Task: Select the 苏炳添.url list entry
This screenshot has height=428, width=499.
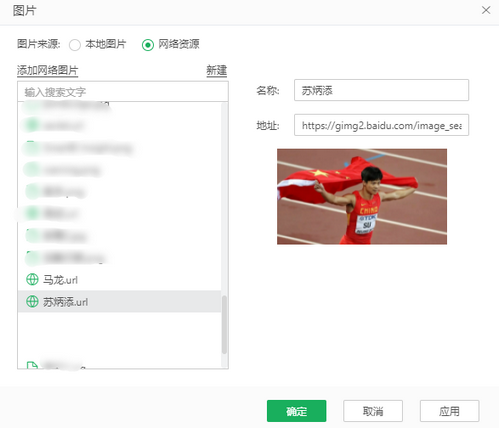Action: click(119, 301)
